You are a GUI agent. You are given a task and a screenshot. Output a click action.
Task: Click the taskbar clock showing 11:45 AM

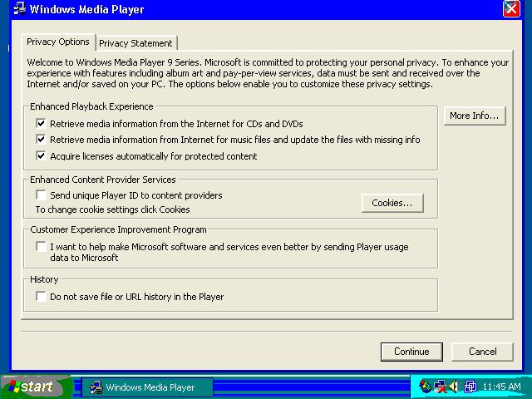501,387
